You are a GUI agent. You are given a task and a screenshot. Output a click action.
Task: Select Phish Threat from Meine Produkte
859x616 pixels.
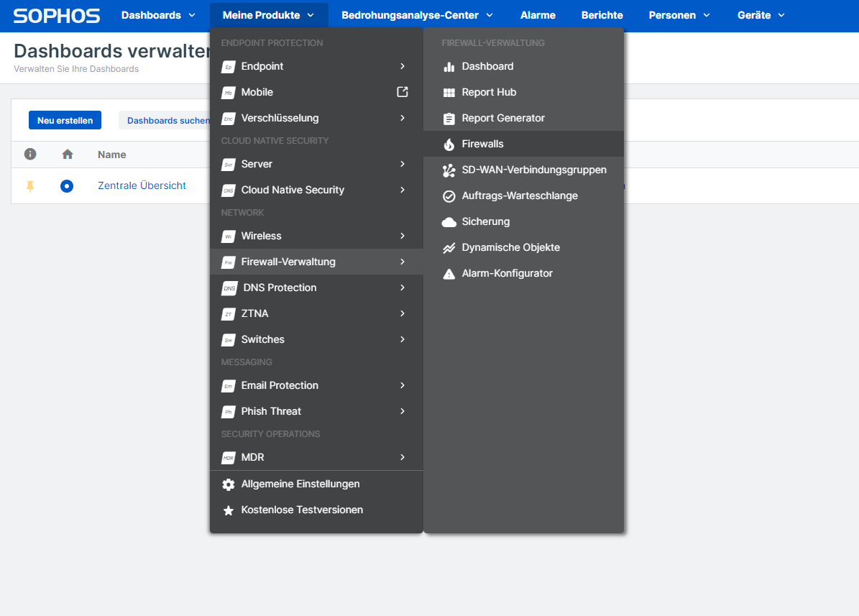[272, 411]
